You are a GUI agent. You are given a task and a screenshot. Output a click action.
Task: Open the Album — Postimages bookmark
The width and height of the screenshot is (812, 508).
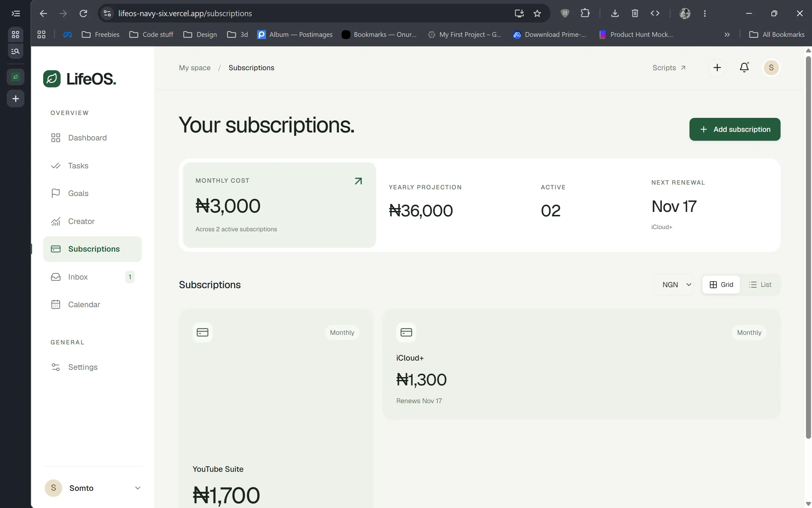pyautogui.click(x=295, y=35)
